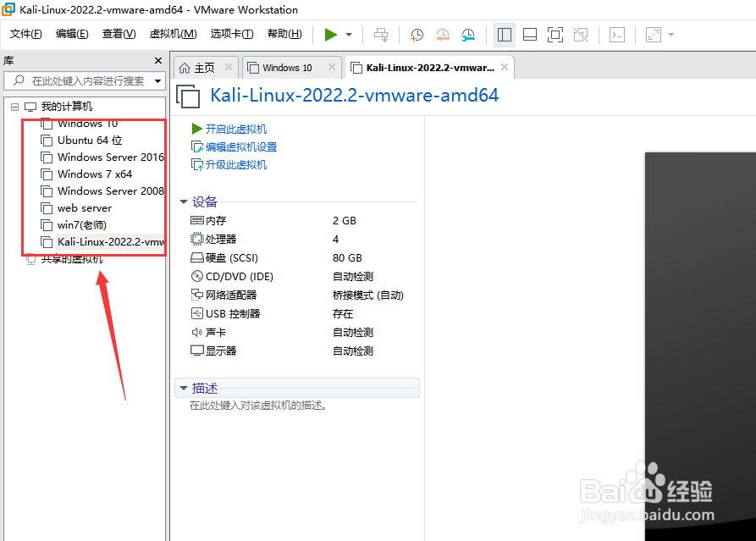756x541 pixels.
Task: Select Ubuntu 64 位 virtual machine
Action: click(x=90, y=141)
